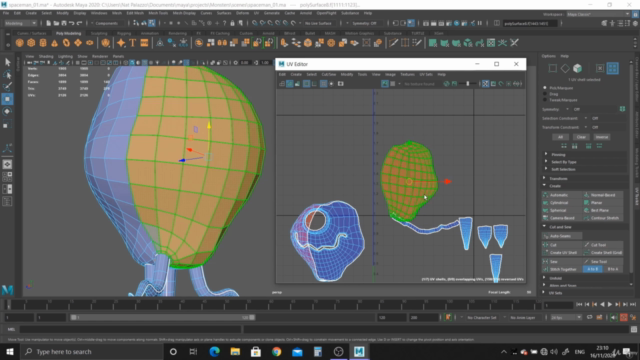Collapse the Cut and Sew section

pos(584,227)
